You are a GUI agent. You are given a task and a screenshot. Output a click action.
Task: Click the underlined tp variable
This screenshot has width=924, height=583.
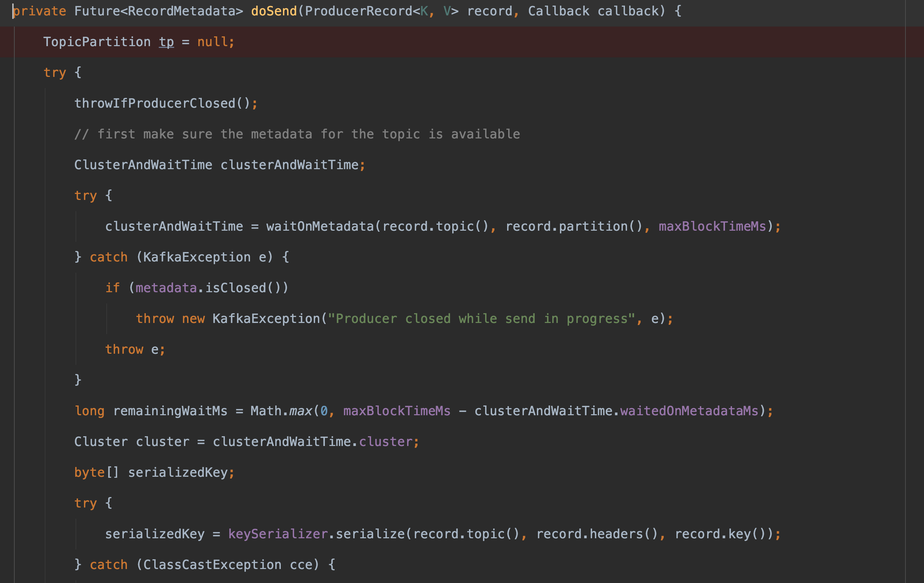[166, 42]
